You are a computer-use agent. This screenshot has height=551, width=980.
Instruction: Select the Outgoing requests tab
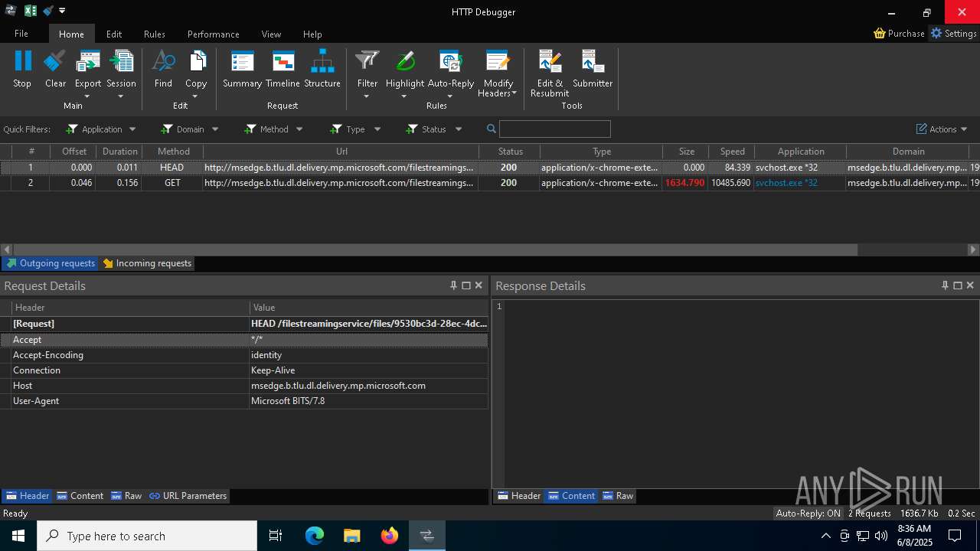click(x=50, y=263)
